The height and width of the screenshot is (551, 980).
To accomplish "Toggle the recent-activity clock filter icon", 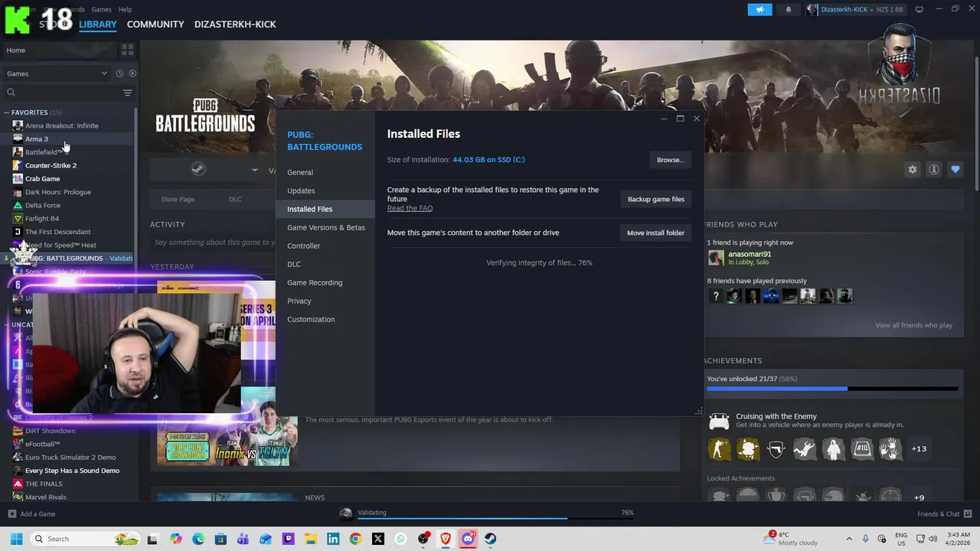I will click(x=119, y=73).
